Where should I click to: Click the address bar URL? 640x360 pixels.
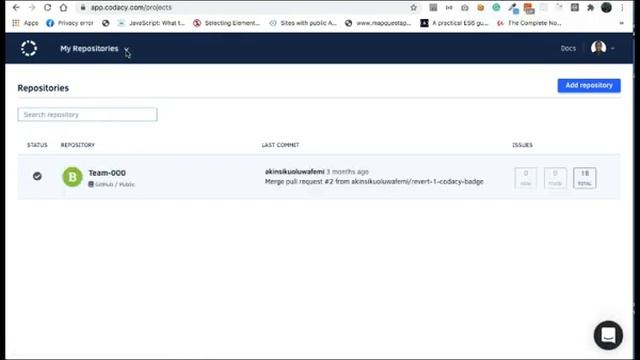pos(131,7)
